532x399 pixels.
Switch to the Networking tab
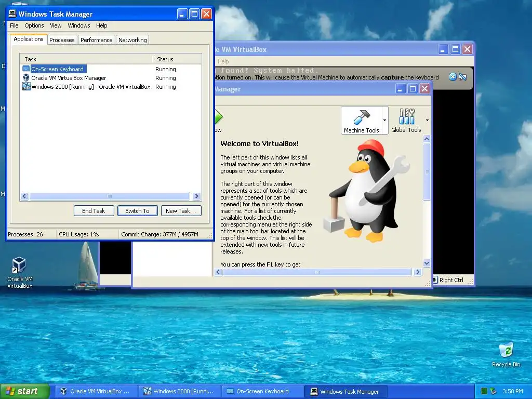132,39
